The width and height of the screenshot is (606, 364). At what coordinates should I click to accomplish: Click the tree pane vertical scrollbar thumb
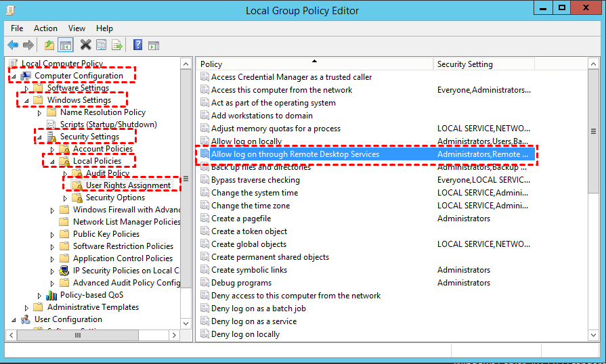click(x=186, y=179)
